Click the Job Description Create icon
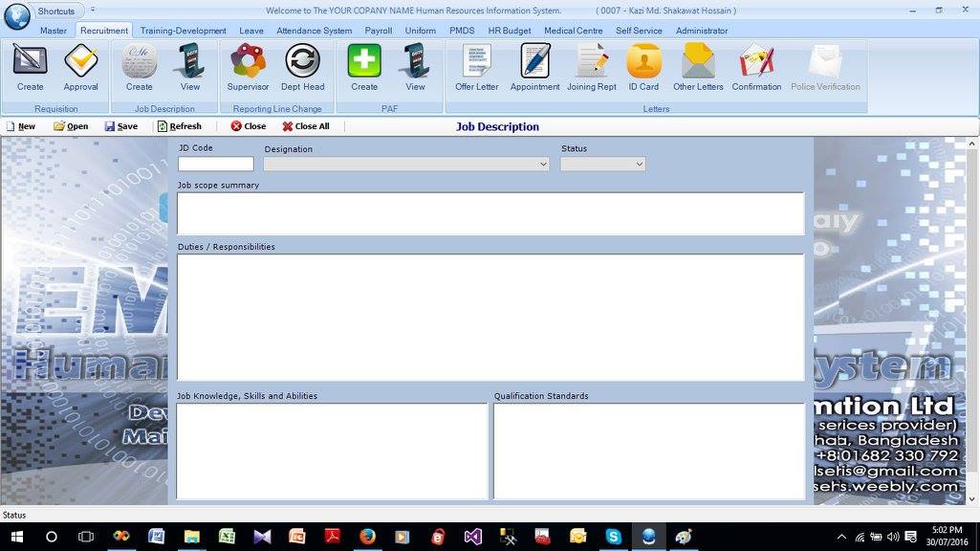Image resolution: width=980 pixels, height=551 pixels. pos(139,68)
